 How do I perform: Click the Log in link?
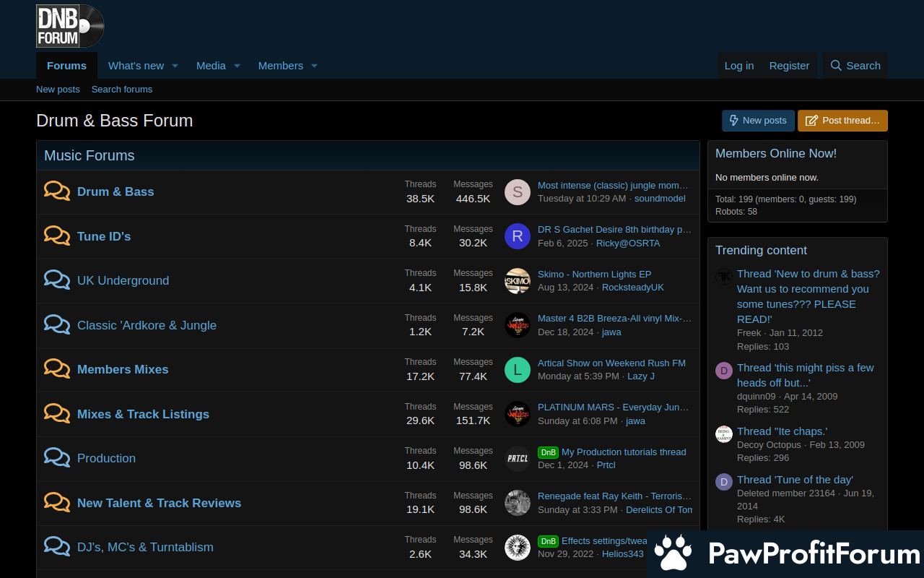click(738, 66)
